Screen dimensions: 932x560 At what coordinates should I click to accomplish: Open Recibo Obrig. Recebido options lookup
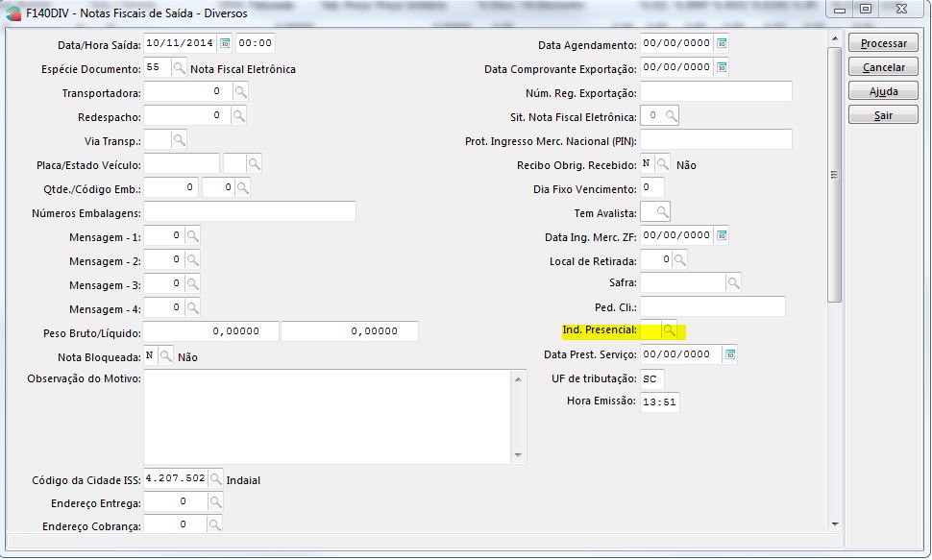664,164
